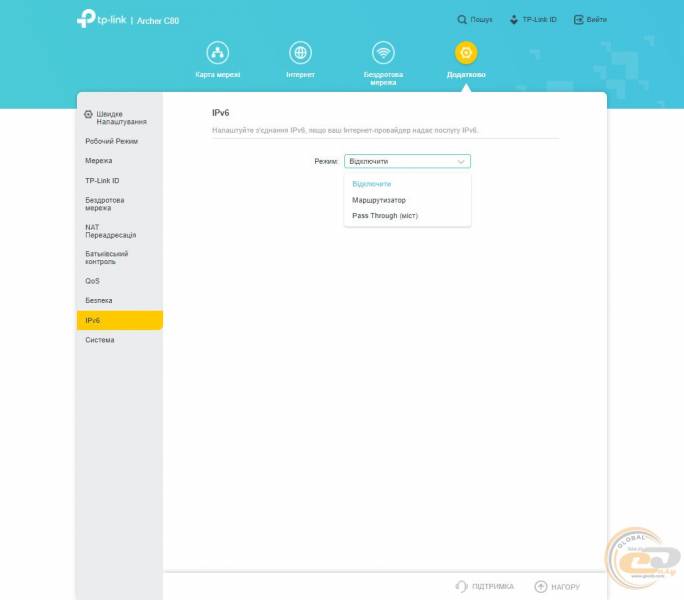Click the Інтернет tab label
This screenshot has width=684, height=600.
coord(300,75)
